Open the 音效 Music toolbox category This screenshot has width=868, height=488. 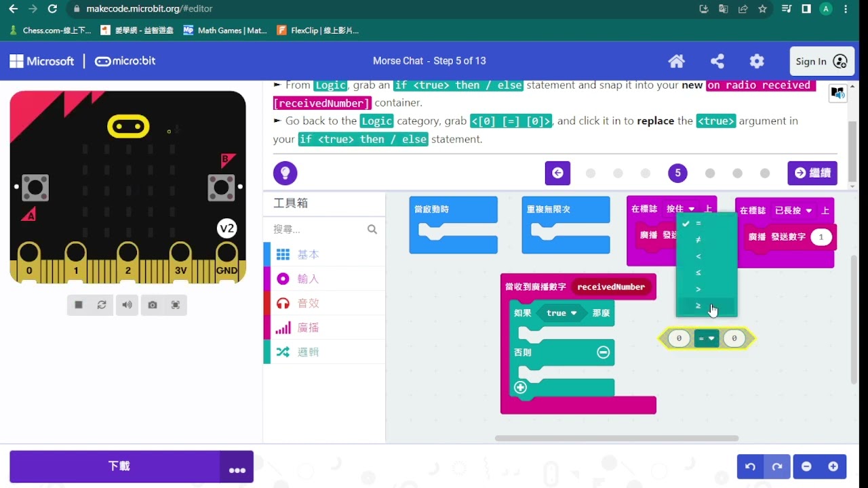324,303
